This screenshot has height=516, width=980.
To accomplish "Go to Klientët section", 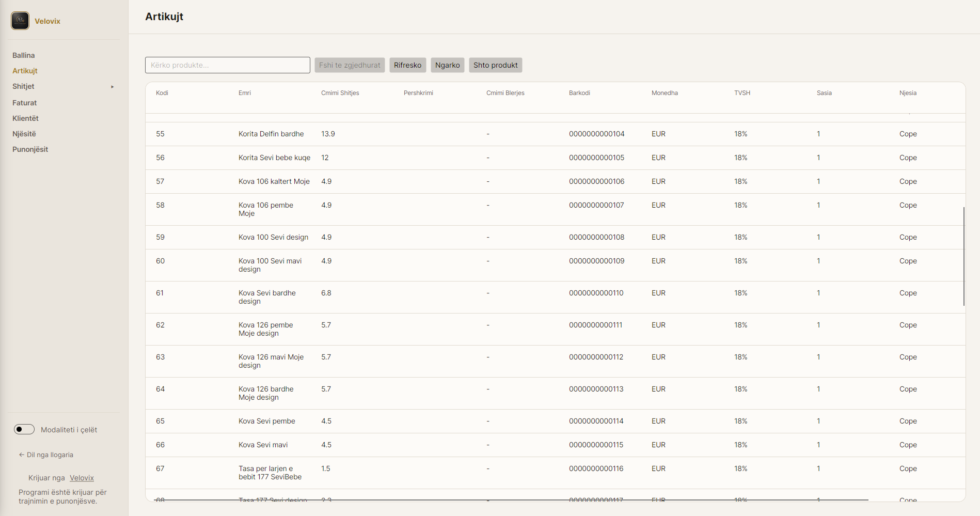I will coord(25,118).
